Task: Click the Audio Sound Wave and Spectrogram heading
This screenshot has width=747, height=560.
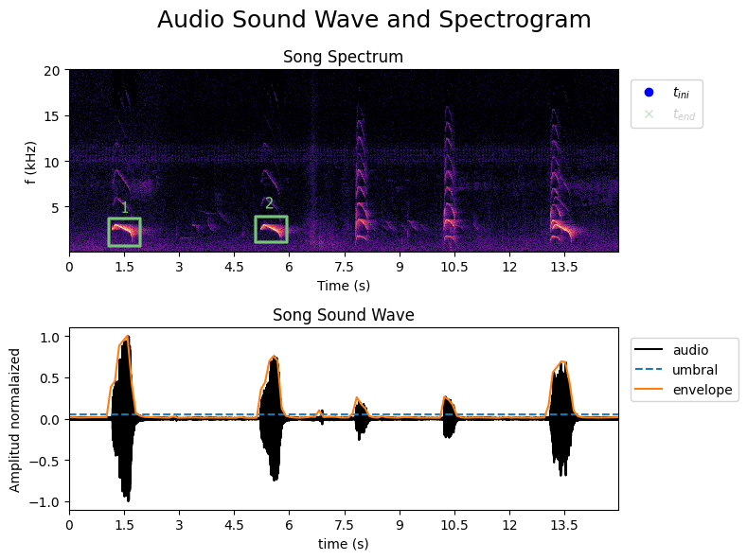Action: click(x=374, y=20)
